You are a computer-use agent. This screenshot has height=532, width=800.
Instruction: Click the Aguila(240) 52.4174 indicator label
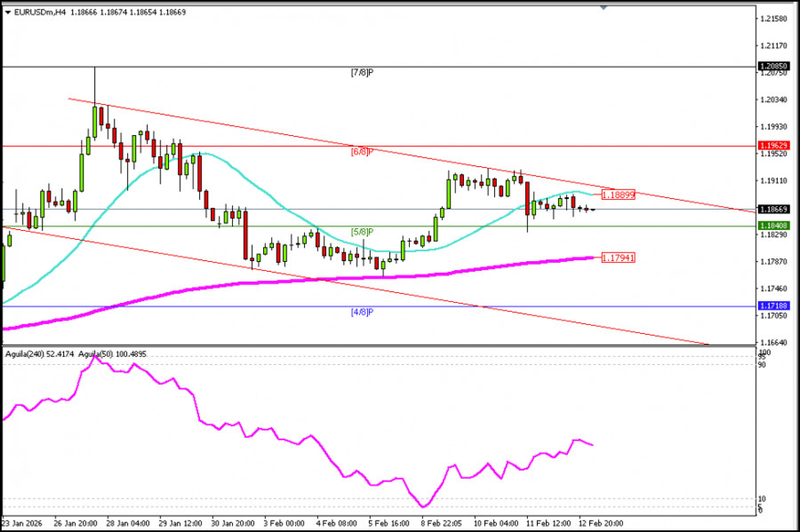[40, 353]
